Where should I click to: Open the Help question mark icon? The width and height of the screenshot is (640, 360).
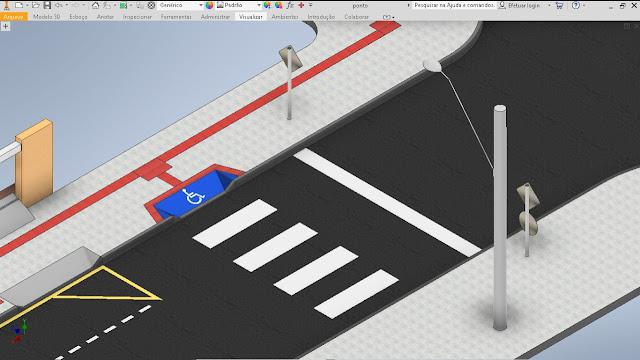tap(576, 5)
